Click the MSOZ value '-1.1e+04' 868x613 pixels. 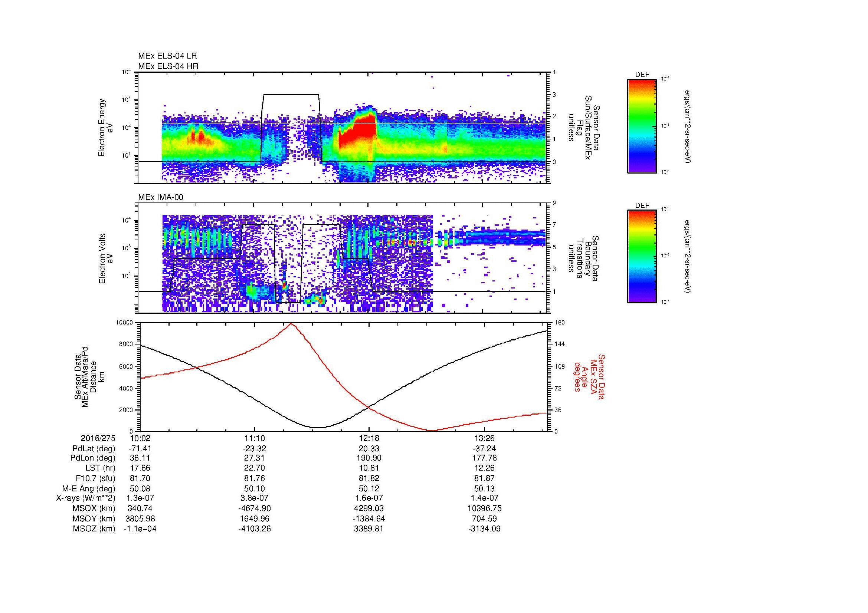140,529
